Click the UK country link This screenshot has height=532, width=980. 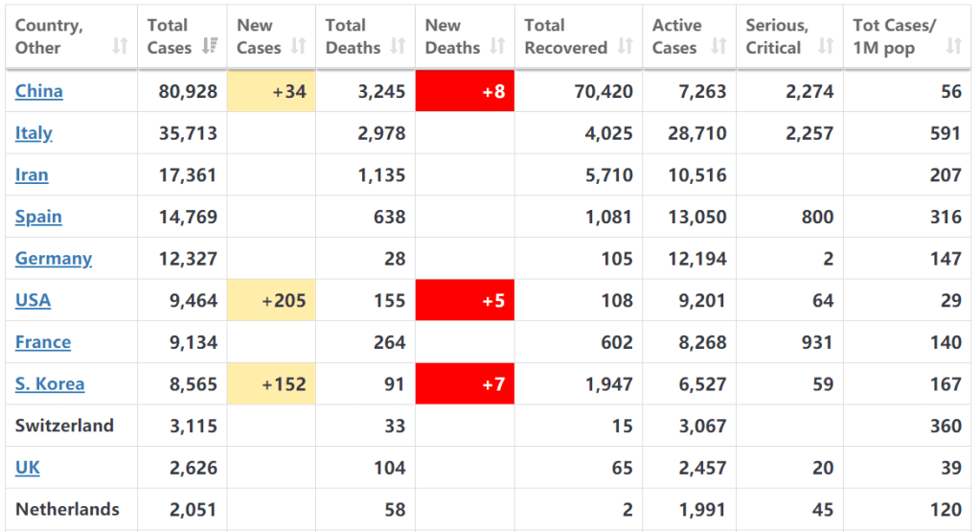point(28,468)
